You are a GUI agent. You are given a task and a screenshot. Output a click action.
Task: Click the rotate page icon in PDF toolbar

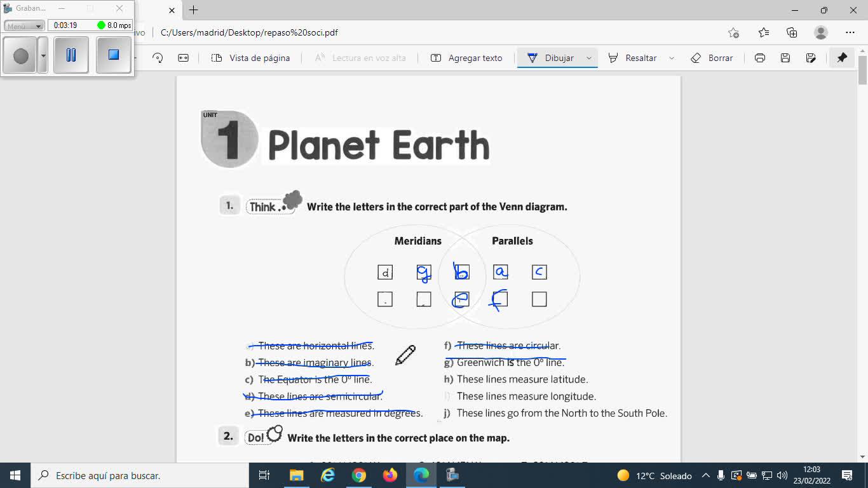pyautogui.click(x=158, y=58)
